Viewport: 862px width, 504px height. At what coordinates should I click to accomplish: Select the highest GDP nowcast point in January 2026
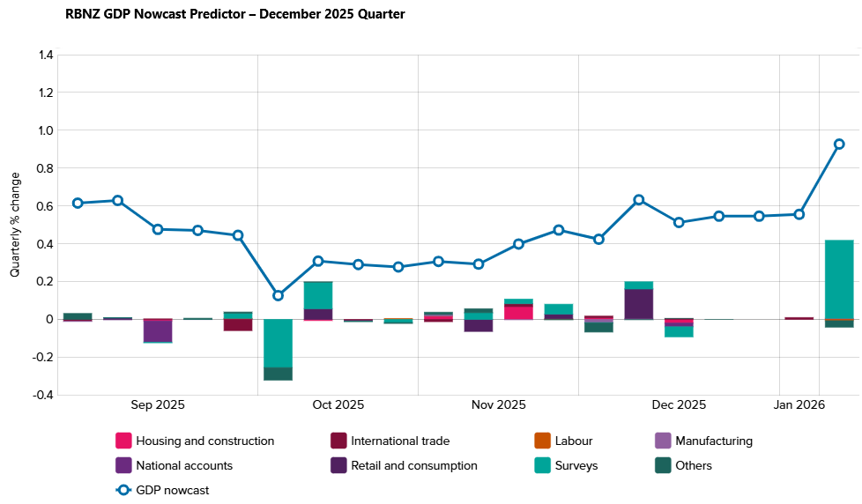(x=839, y=144)
